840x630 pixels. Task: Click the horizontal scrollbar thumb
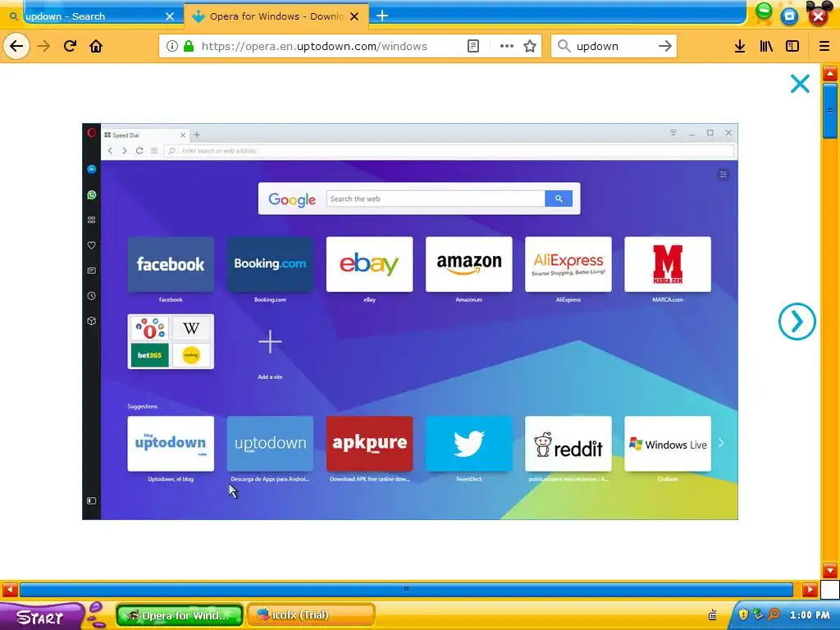pyautogui.click(x=406, y=590)
